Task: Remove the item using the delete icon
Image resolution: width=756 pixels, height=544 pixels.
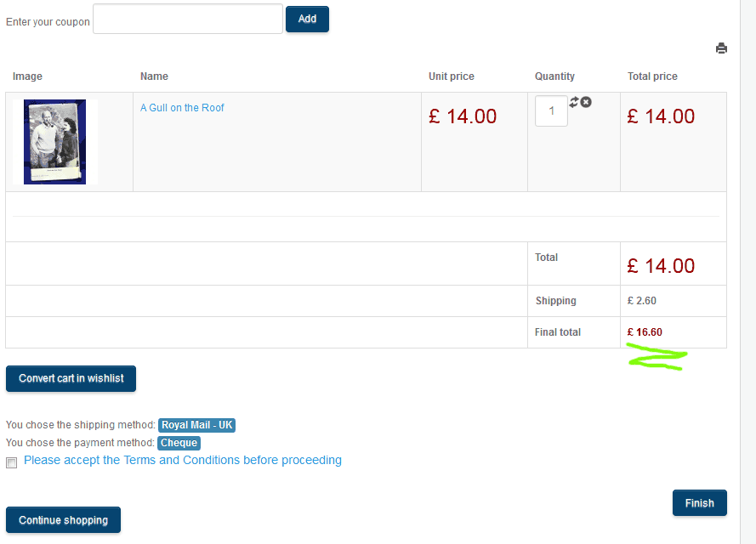Action: pyautogui.click(x=586, y=102)
